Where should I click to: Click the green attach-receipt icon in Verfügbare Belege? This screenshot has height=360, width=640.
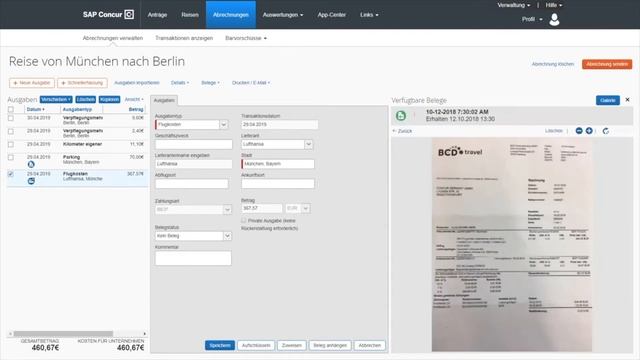[x=401, y=116]
